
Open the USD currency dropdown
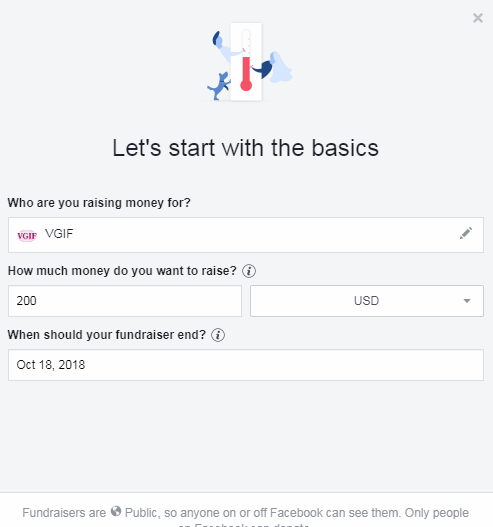pos(367,301)
